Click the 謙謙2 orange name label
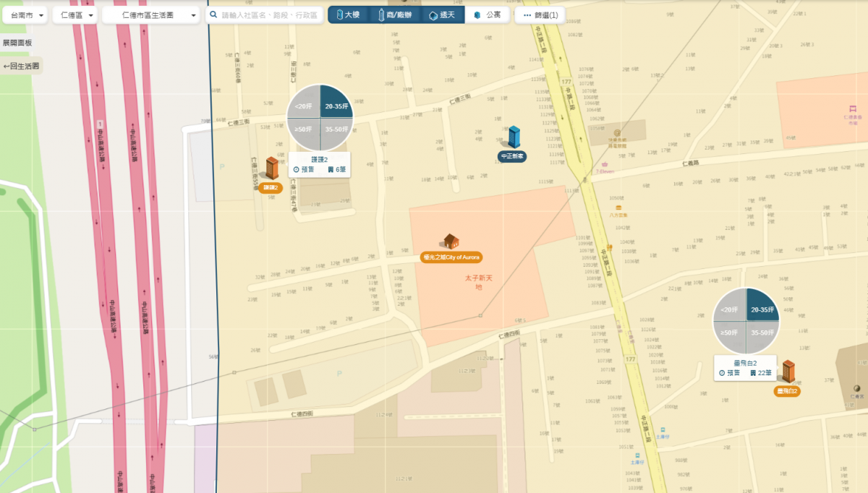Screen dimensions: 868x493 pyautogui.click(x=270, y=187)
